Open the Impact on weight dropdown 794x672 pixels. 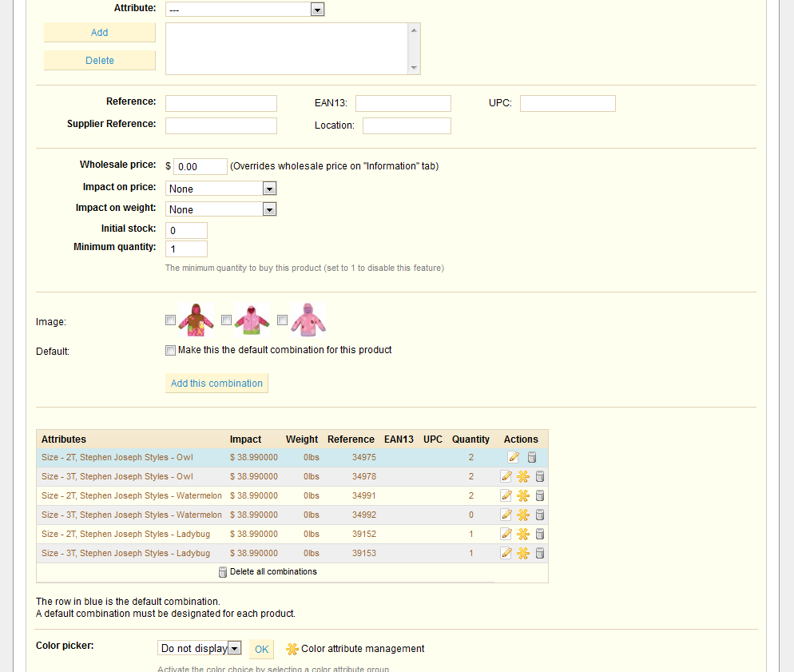[220, 209]
